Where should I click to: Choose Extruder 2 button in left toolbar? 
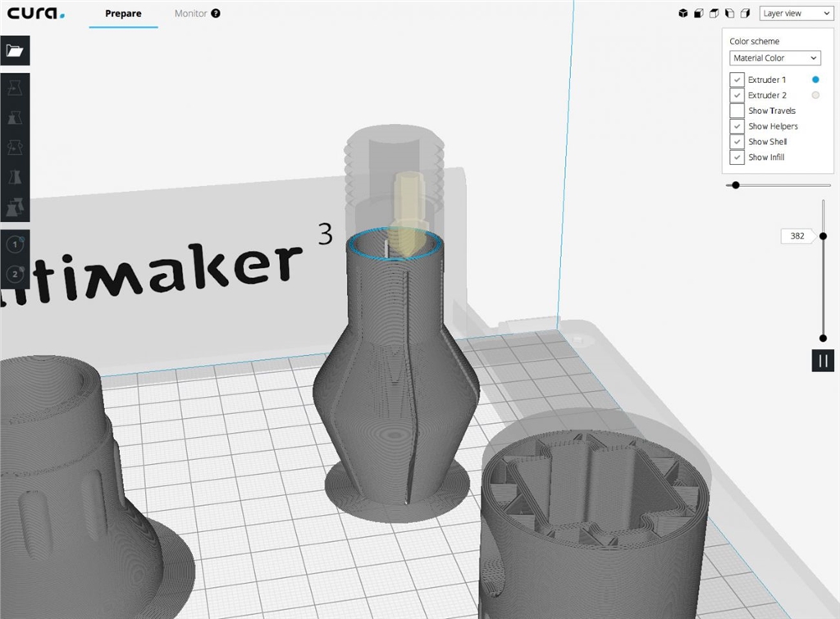pos(15,274)
